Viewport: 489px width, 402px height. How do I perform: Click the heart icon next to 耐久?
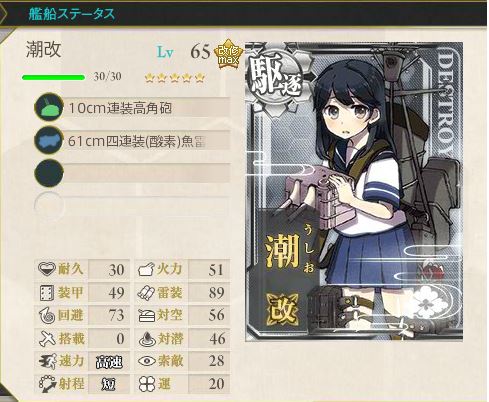coord(46,269)
